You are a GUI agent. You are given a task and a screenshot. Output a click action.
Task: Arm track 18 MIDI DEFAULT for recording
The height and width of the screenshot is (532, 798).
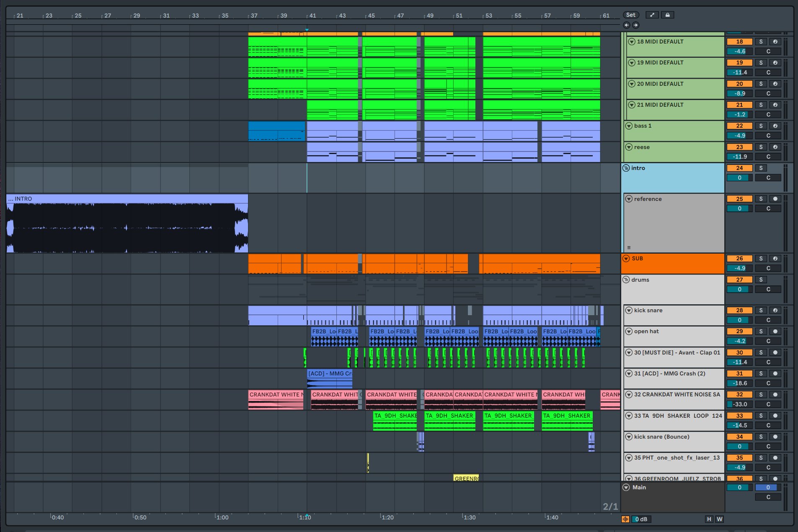(775, 41)
